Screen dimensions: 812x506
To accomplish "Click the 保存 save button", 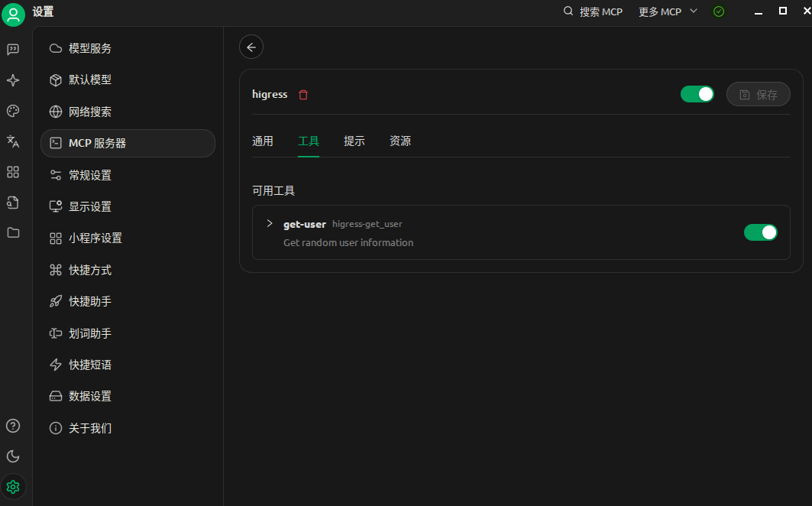I will coord(759,94).
